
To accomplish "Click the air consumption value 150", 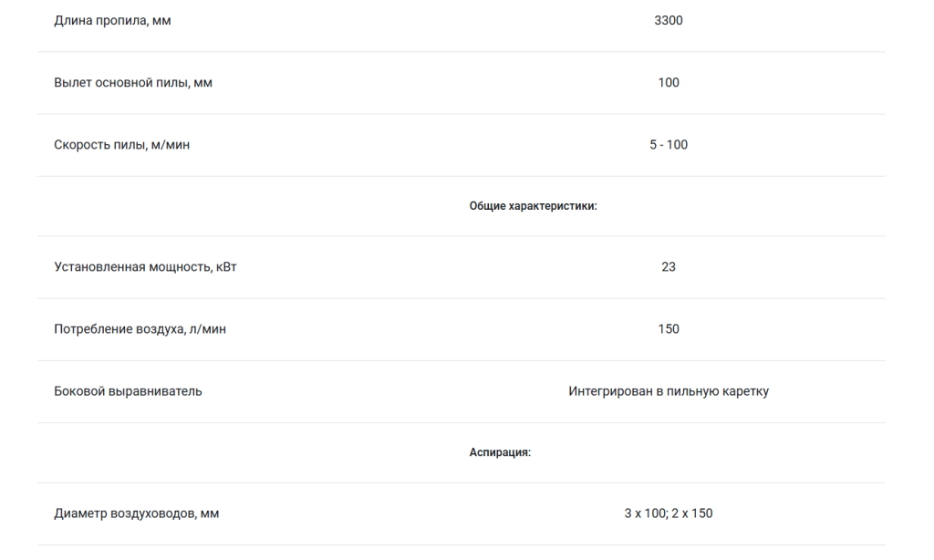I will pos(669,329).
